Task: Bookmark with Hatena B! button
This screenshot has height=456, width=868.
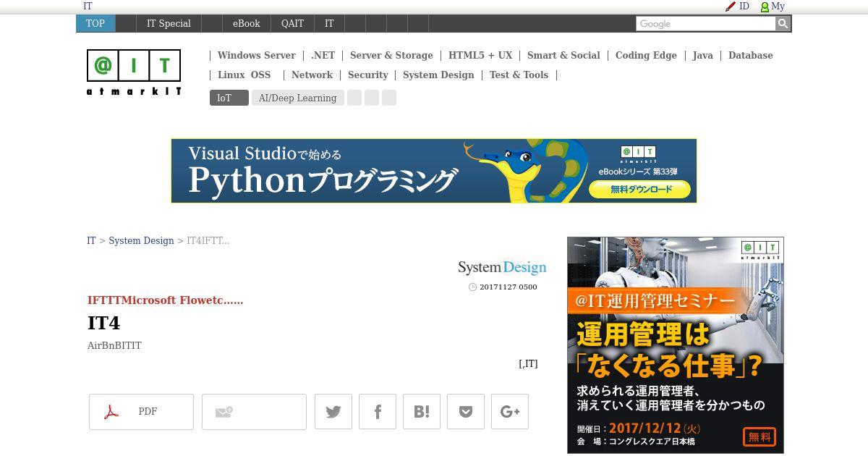Action: click(422, 412)
